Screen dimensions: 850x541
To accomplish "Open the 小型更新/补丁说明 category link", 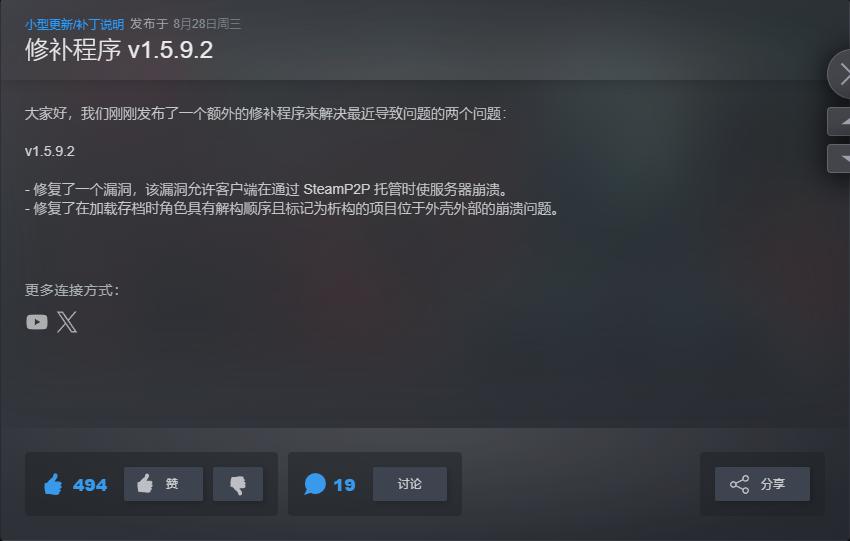I will [74, 24].
